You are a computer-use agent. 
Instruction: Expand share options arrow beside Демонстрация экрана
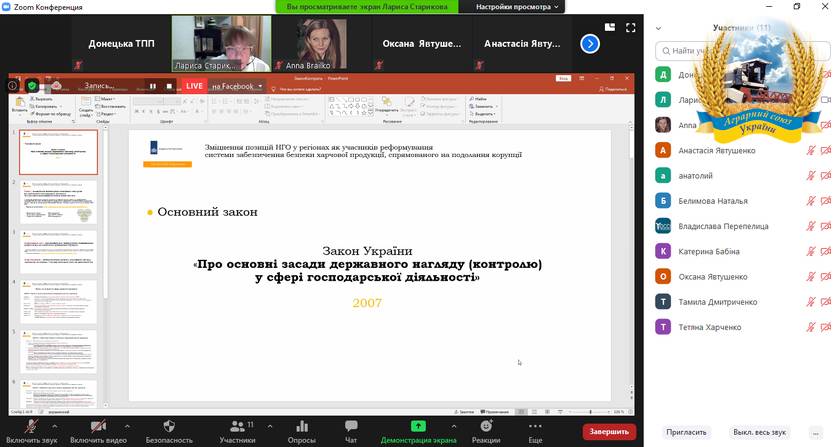454,427
